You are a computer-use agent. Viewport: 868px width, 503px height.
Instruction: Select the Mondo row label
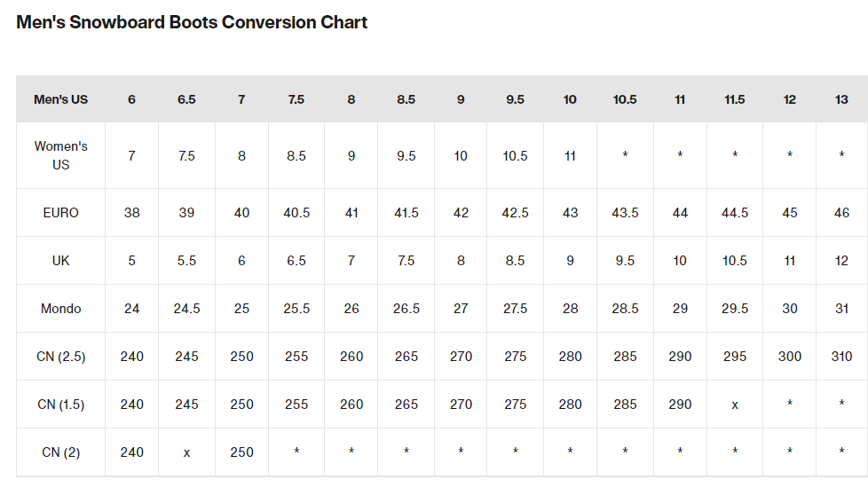[x=61, y=309]
